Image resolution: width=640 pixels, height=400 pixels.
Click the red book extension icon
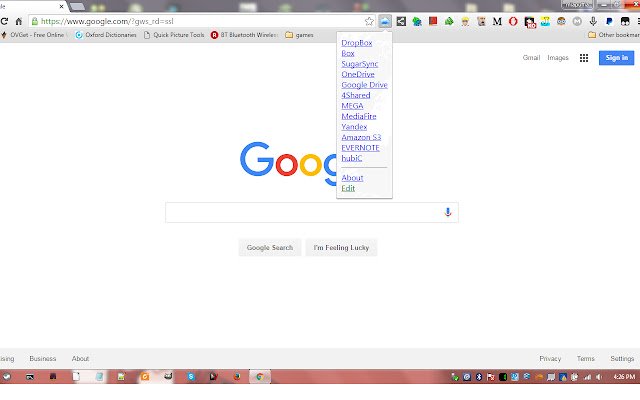(433, 21)
